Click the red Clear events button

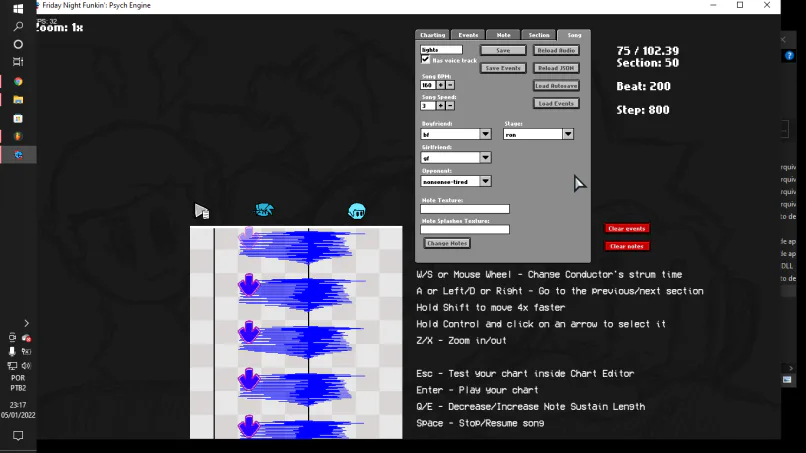point(627,228)
